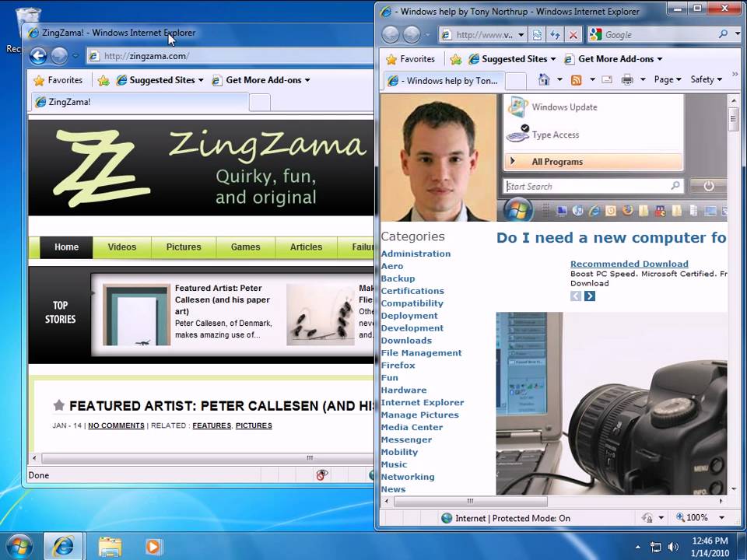Open the Windows Start button
The height and width of the screenshot is (560, 747).
click(19, 546)
